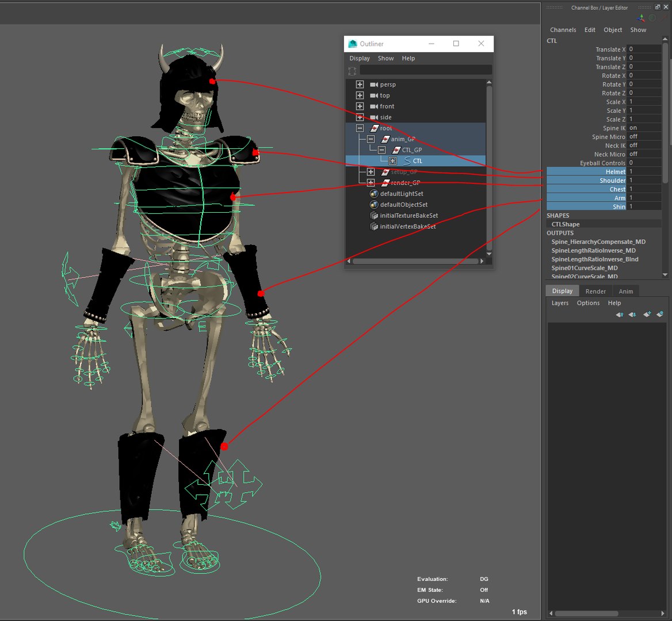Expand the setup_GP group

(371, 172)
